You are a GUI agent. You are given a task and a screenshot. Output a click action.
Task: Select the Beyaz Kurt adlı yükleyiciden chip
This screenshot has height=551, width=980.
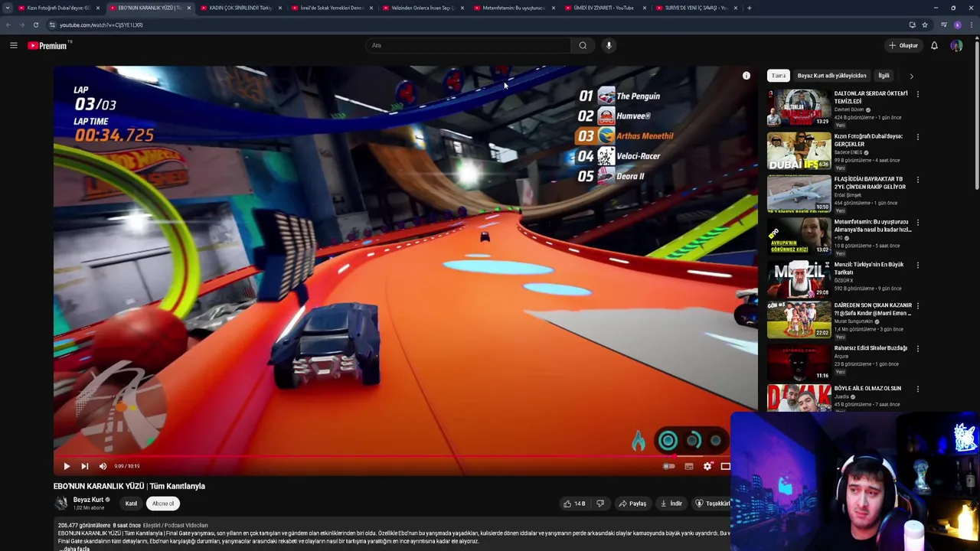pos(831,76)
